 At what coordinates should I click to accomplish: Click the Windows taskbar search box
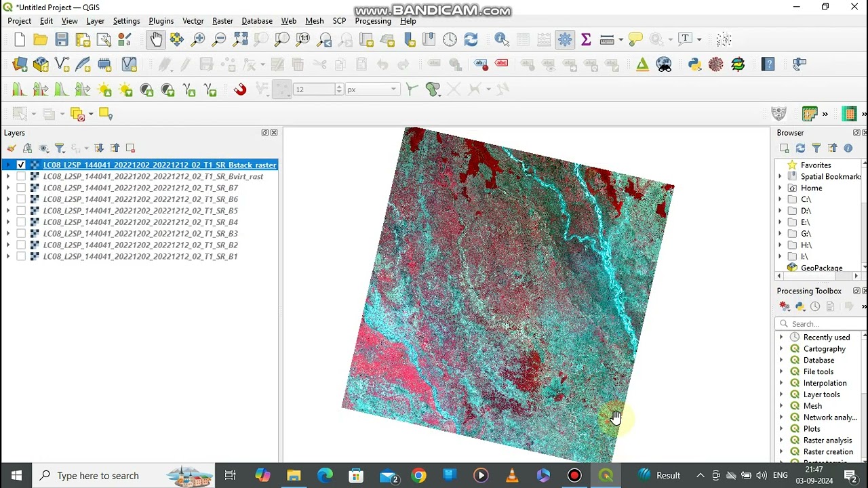123,476
